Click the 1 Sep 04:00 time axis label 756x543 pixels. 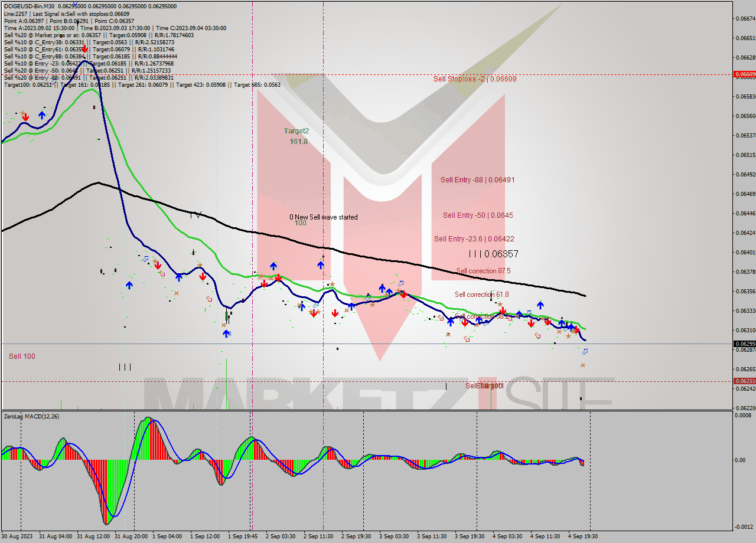167,537
